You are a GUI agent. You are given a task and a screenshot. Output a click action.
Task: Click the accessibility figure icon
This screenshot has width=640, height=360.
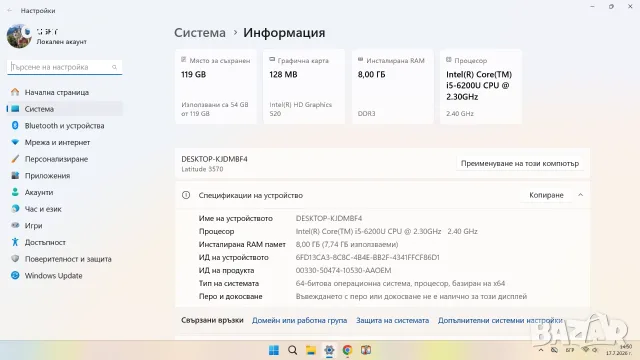point(15,242)
